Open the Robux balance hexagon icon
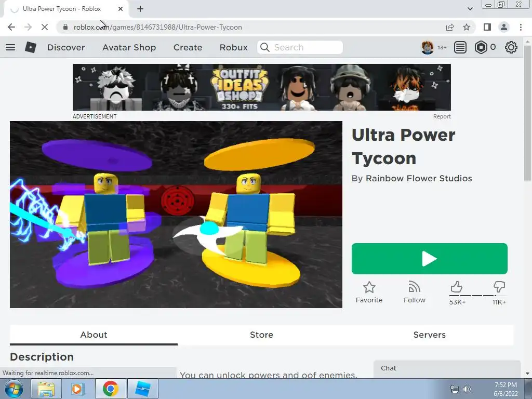 tap(481, 47)
